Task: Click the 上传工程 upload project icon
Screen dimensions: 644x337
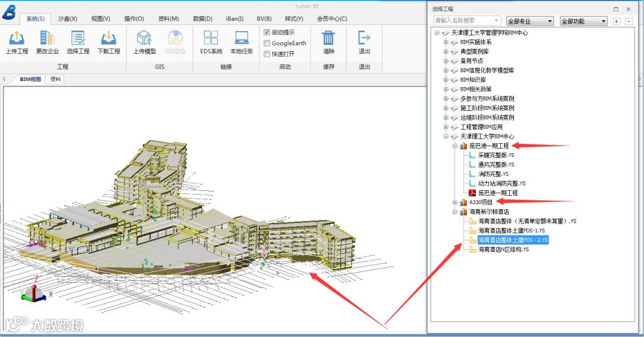Action: (17, 38)
